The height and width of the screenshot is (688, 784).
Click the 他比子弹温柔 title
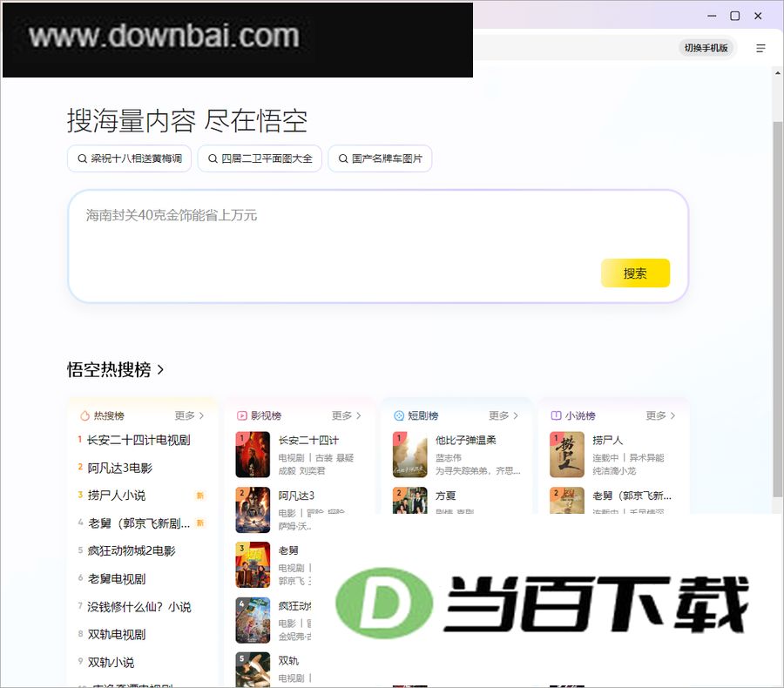(466, 440)
